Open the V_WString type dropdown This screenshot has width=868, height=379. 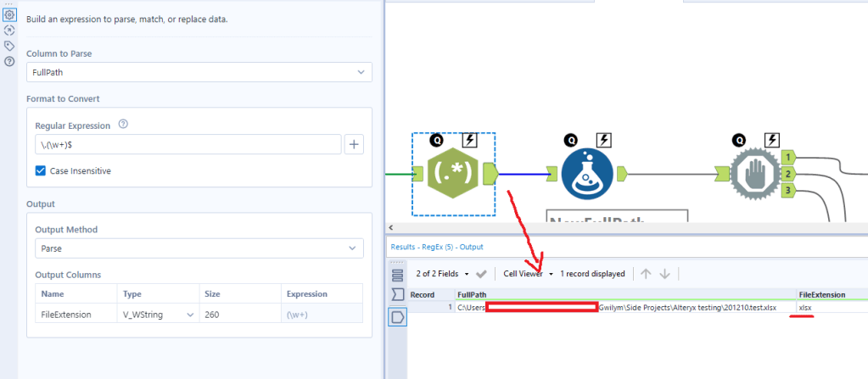coord(156,315)
